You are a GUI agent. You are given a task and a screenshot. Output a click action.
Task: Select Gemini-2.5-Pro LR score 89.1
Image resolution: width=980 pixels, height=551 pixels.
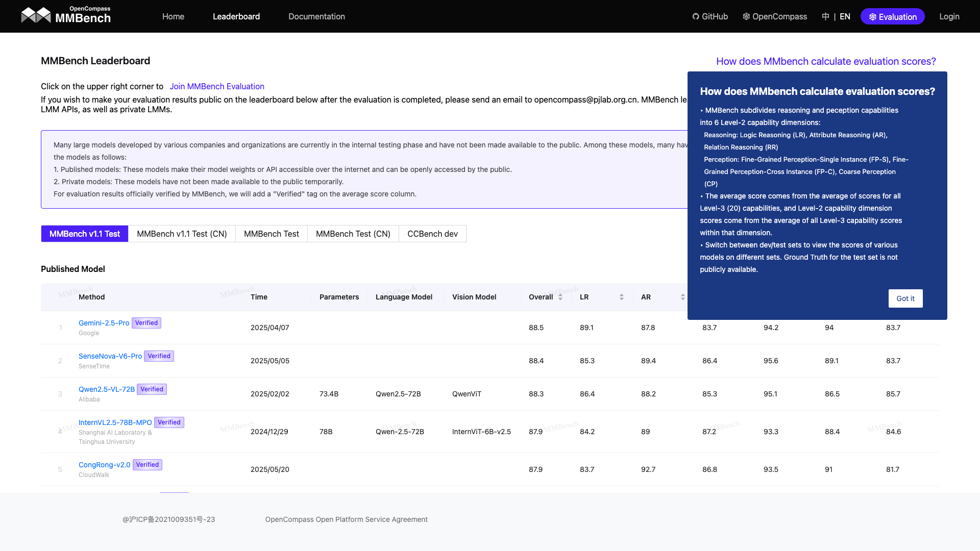pos(586,328)
